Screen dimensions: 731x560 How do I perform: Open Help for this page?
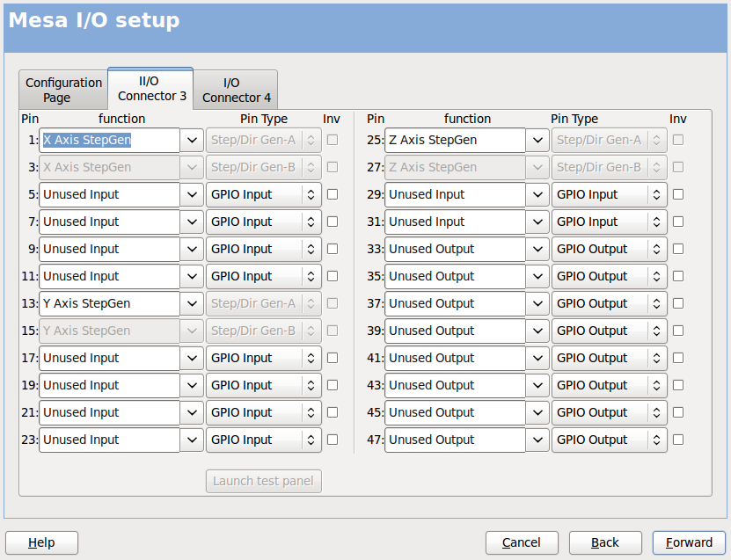coord(41,542)
